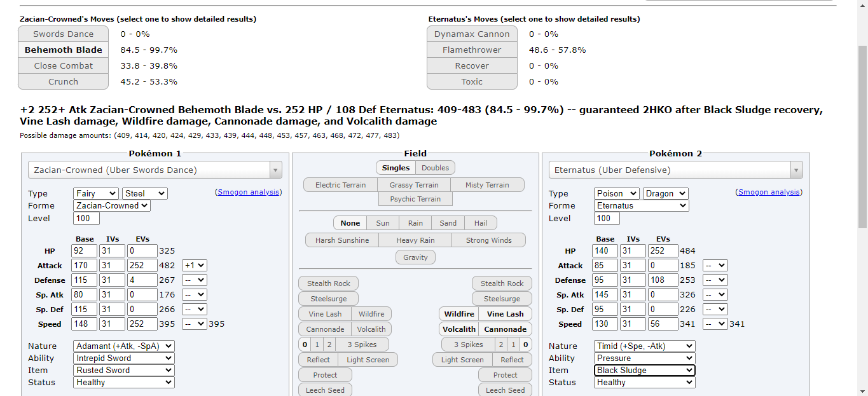Image resolution: width=868 pixels, height=396 pixels.
Task: Switch format to Doubles
Action: [436, 168]
